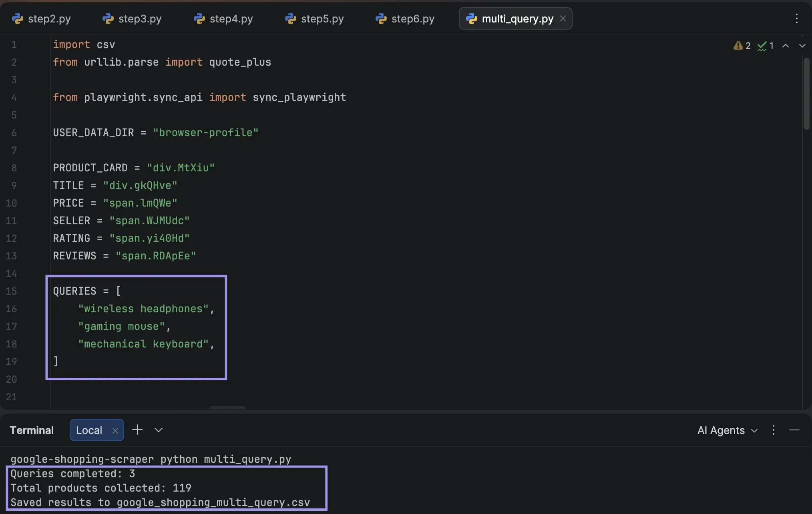Open the step6.py tab
This screenshot has height=514, width=812.
(x=405, y=19)
